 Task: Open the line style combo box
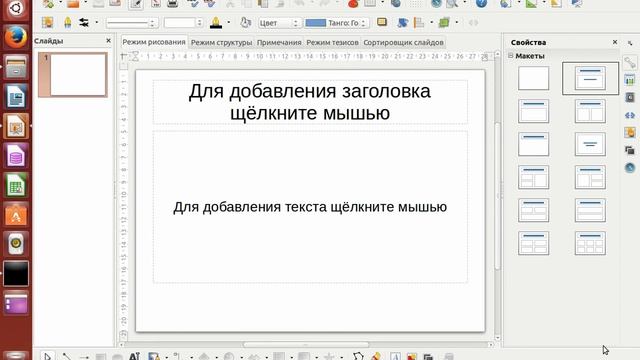[131, 23]
